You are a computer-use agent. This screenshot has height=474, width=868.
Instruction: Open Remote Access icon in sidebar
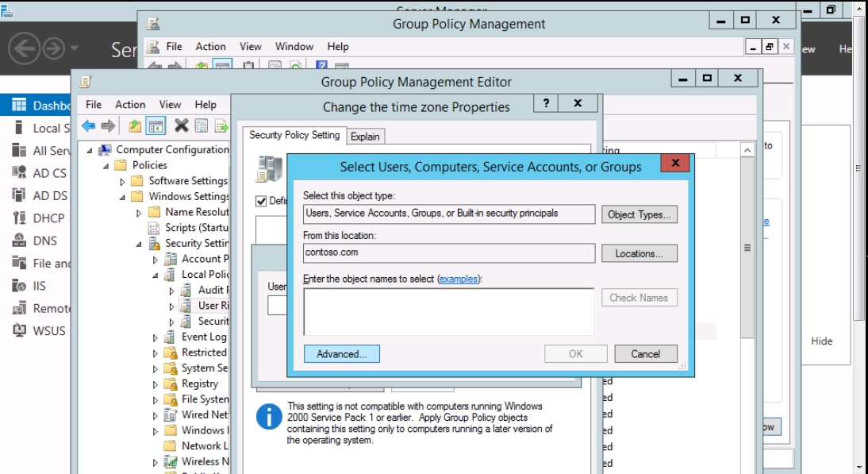(x=19, y=308)
